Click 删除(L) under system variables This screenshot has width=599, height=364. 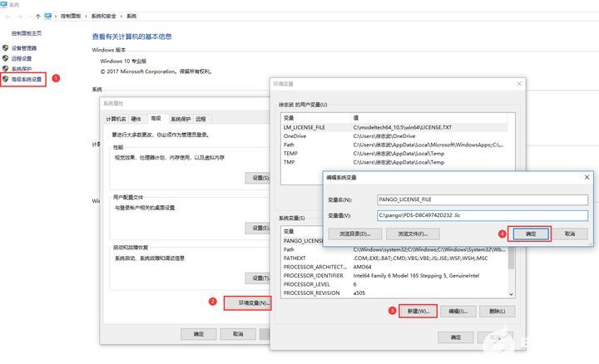click(497, 312)
